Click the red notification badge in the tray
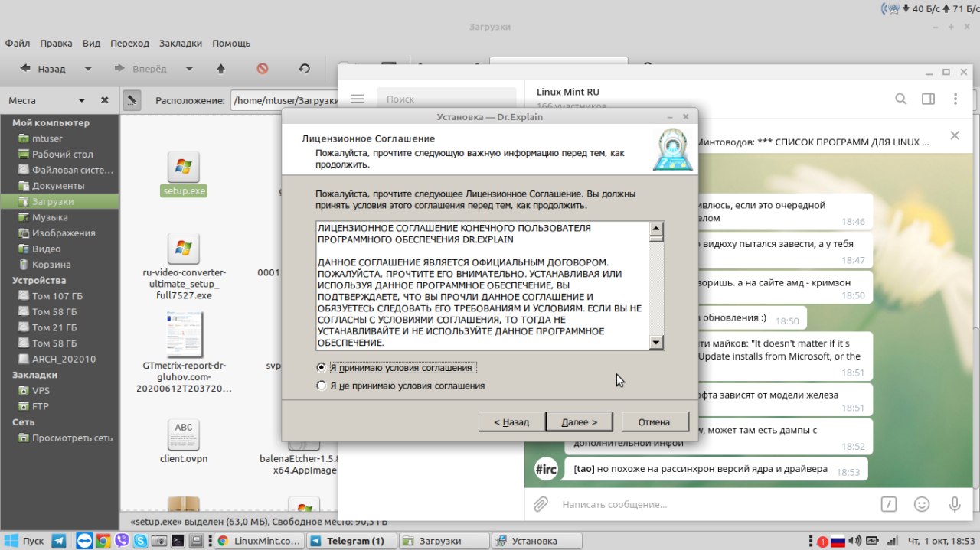 (x=822, y=542)
